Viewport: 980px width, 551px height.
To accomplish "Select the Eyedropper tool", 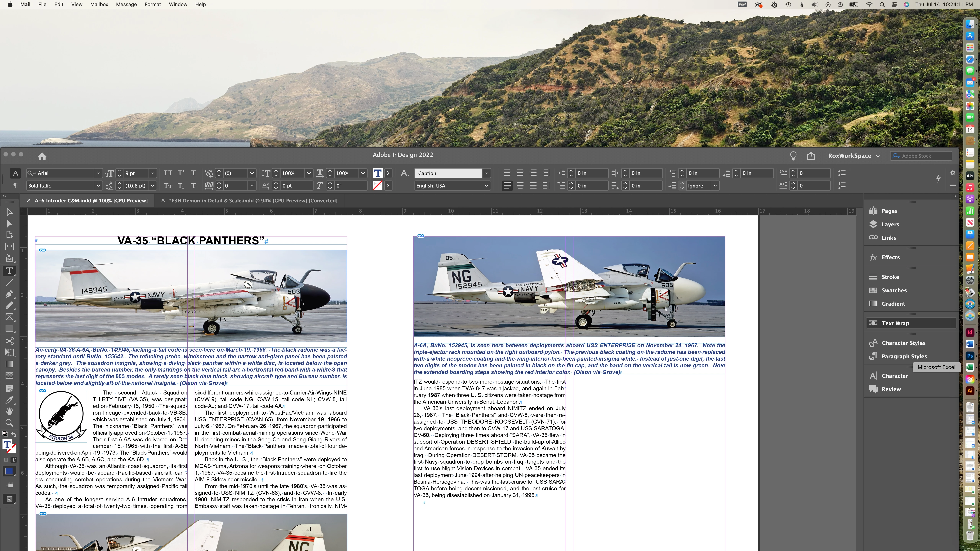I will click(x=9, y=400).
